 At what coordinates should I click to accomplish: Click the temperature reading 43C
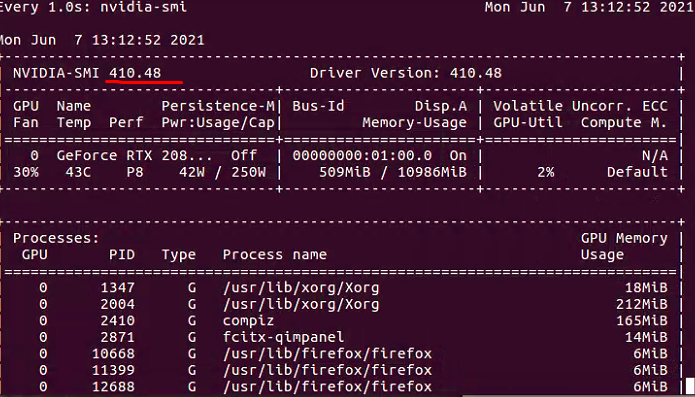(x=78, y=172)
